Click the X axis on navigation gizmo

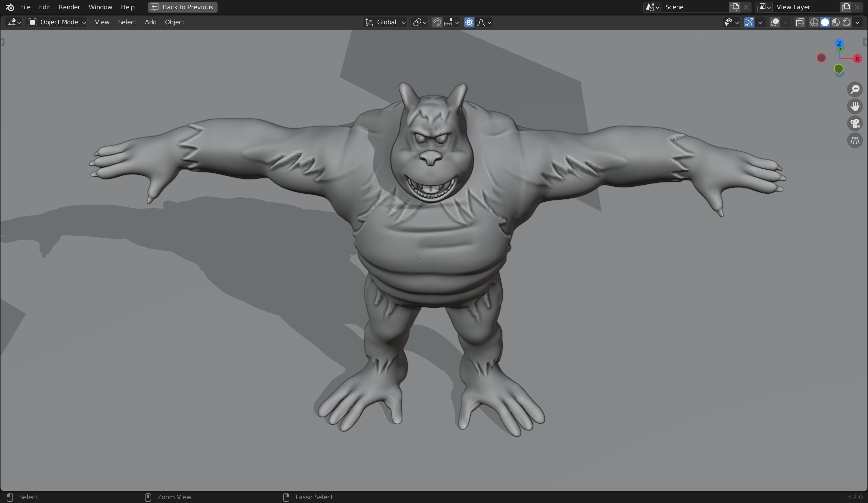857,59
